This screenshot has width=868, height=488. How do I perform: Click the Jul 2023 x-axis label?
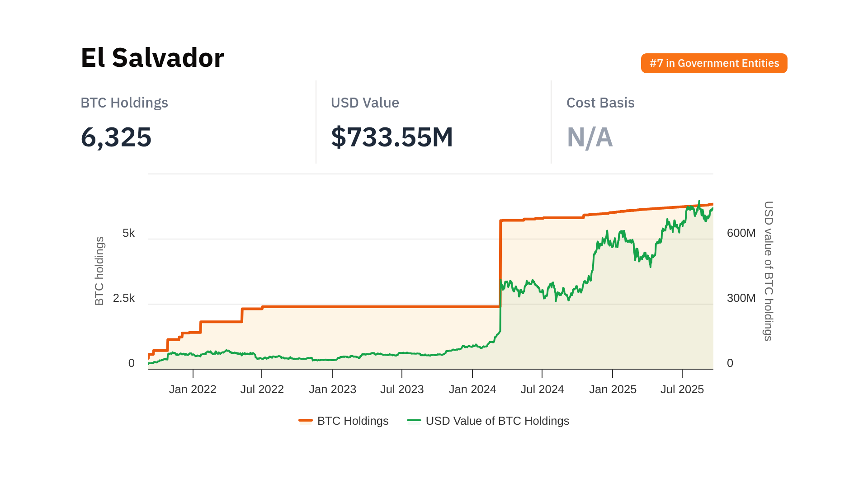pyautogui.click(x=402, y=389)
